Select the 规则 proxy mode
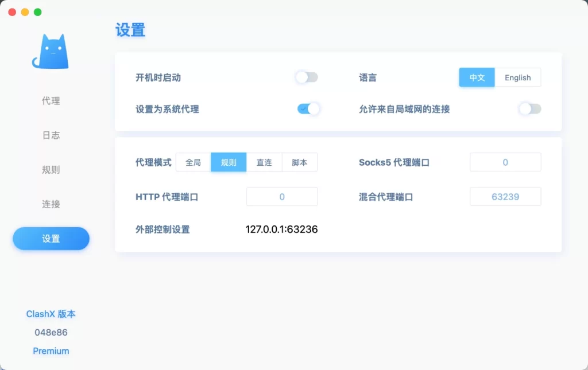Screen dimensions: 588x370 229,162
